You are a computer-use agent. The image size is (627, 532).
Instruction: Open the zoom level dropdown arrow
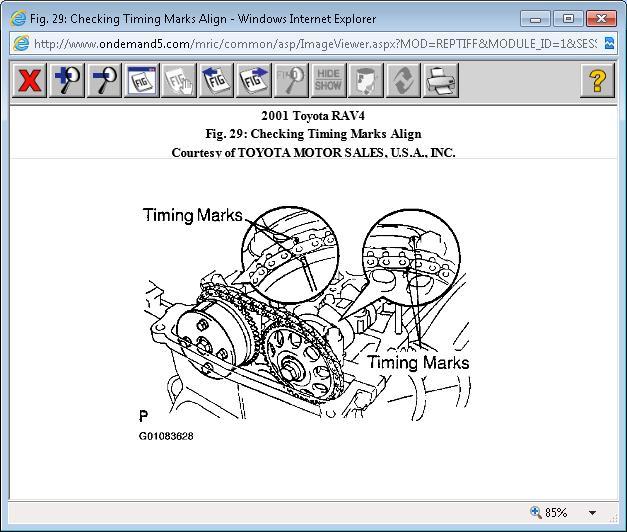pyautogui.click(x=592, y=512)
